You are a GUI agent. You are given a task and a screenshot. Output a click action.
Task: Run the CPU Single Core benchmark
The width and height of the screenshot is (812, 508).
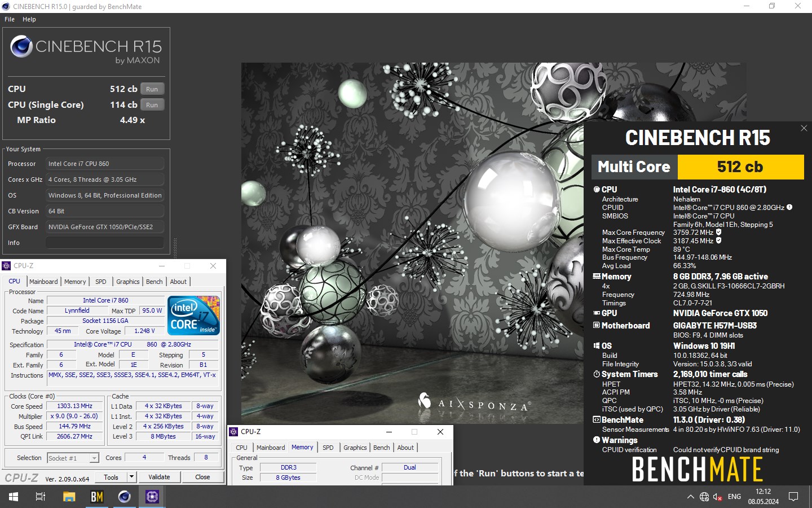click(152, 105)
